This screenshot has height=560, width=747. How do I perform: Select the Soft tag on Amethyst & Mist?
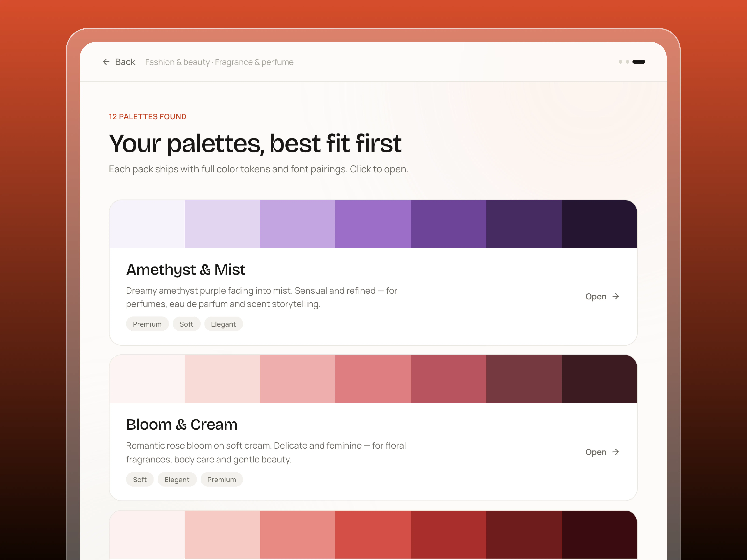(x=186, y=324)
